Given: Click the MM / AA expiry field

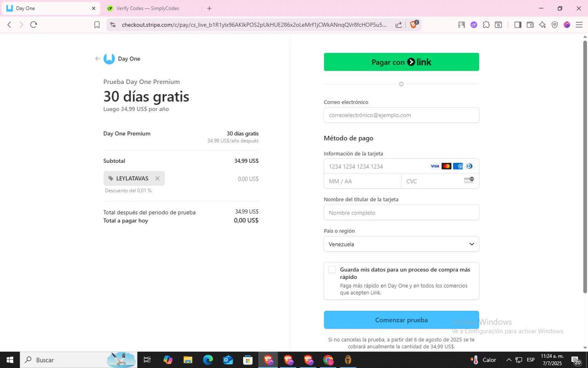Looking at the screenshot, I should click(363, 181).
